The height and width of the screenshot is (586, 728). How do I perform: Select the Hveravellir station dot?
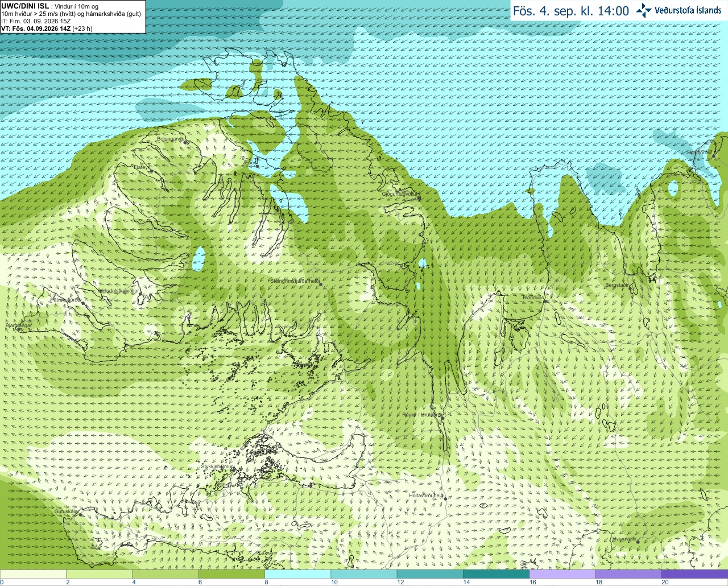tap(638, 542)
